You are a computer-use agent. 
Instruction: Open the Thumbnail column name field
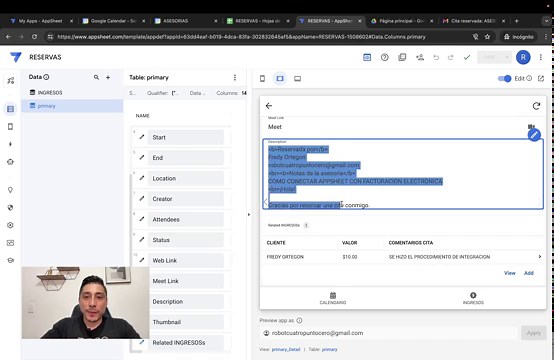pos(186,322)
